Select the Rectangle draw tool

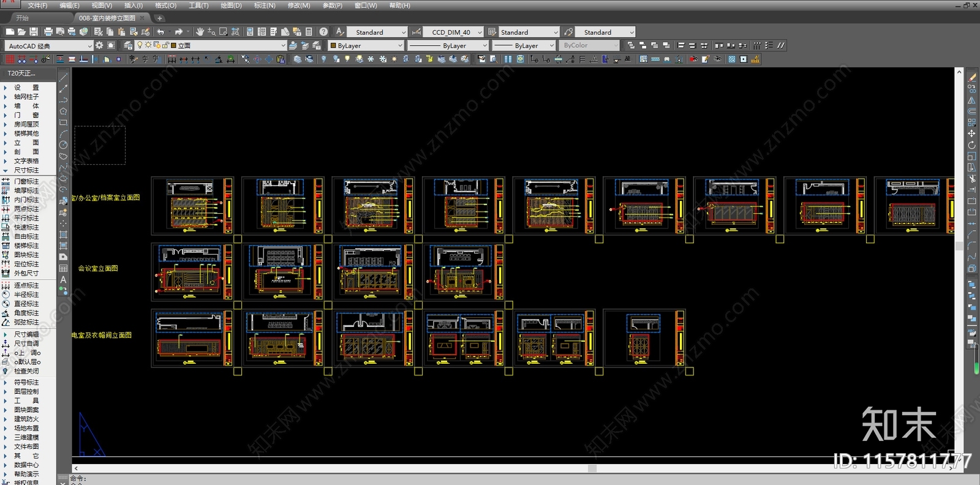[x=63, y=122]
